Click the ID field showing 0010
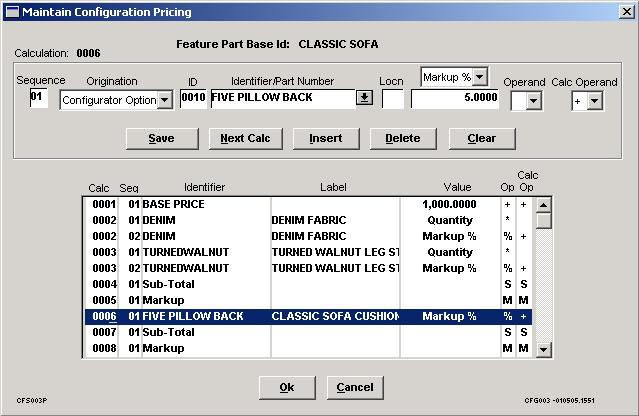The width and height of the screenshot is (639, 416). [x=193, y=99]
